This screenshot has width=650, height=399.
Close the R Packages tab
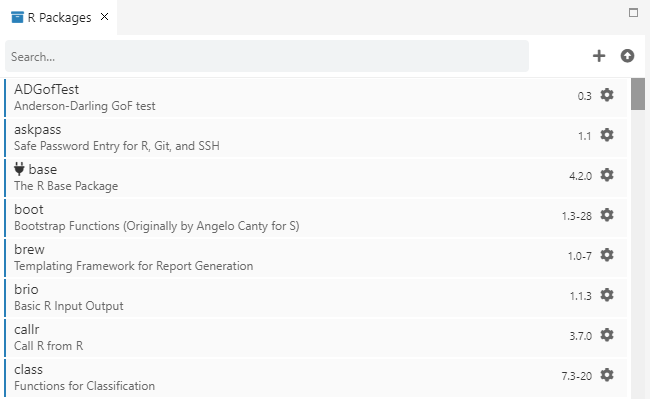pos(104,17)
